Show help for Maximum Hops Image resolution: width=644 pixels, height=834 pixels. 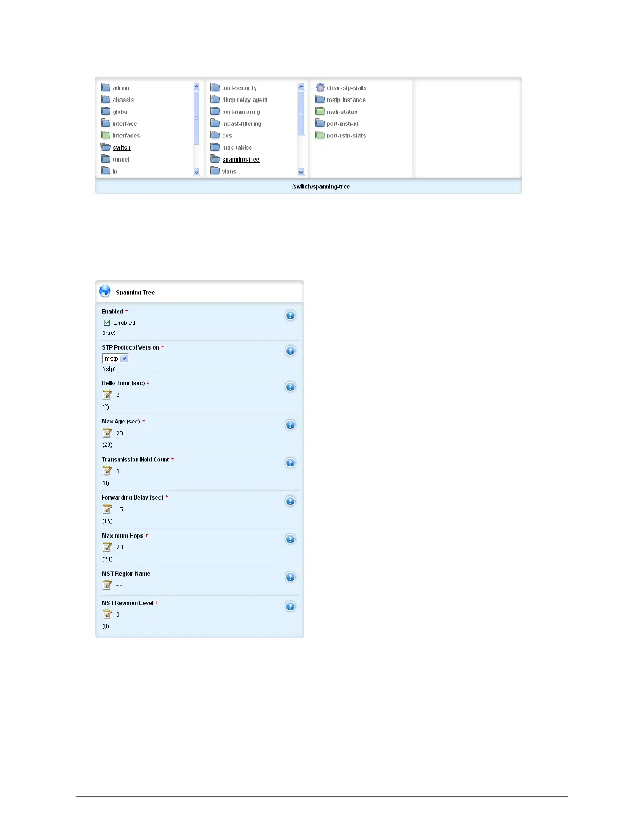coord(290,539)
